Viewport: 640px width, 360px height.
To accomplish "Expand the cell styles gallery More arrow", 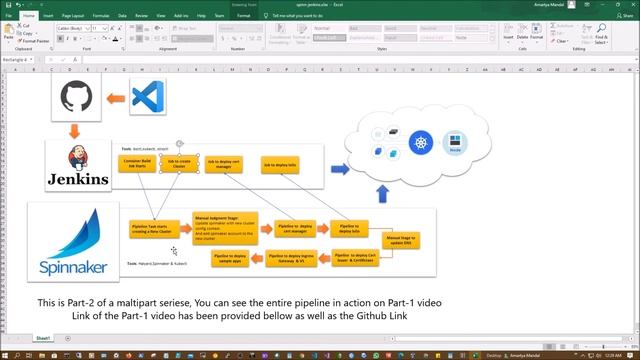I will (x=492, y=39).
